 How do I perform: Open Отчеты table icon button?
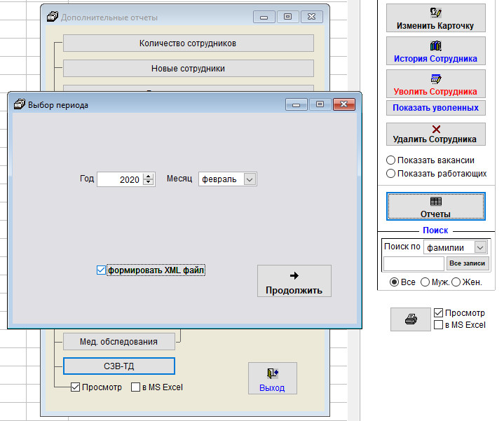435,207
